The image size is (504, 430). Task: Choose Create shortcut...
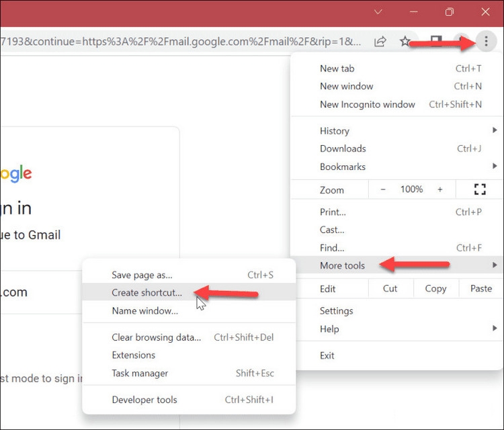tap(189, 292)
